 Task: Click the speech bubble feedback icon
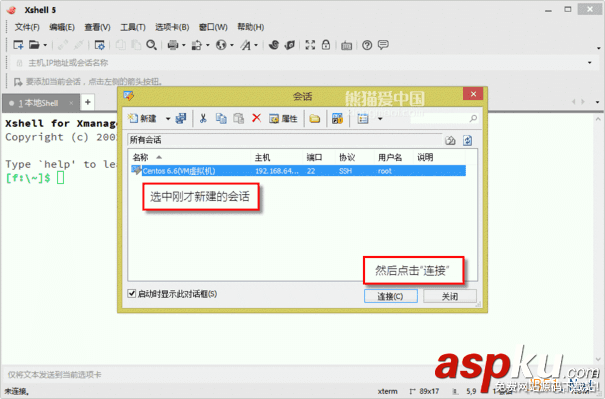pyautogui.click(x=383, y=45)
